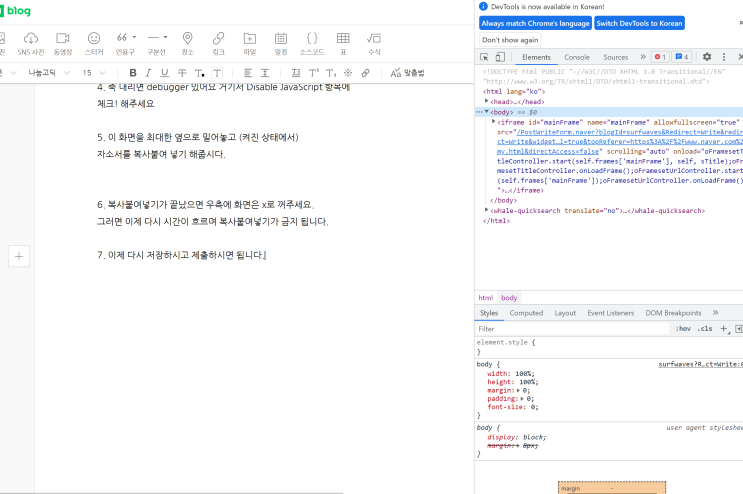Open the text color picker
Viewport: 743px width, 494px height.
(x=199, y=73)
